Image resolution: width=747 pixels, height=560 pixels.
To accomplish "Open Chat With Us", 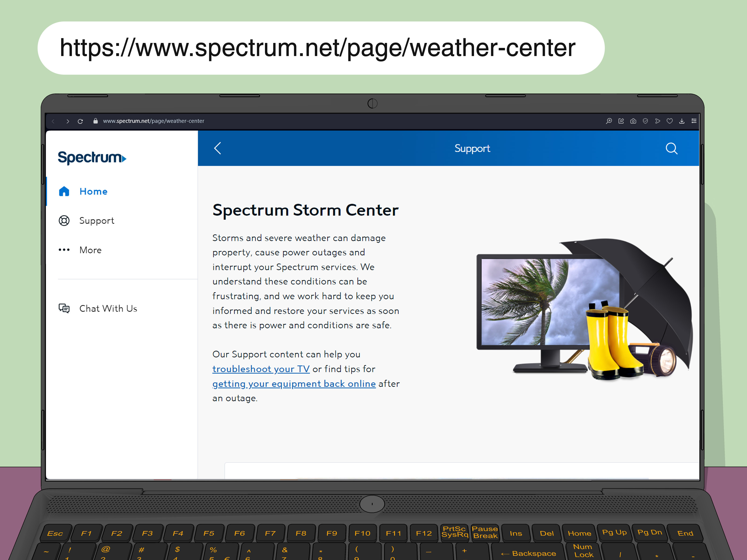I will pyautogui.click(x=108, y=308).
